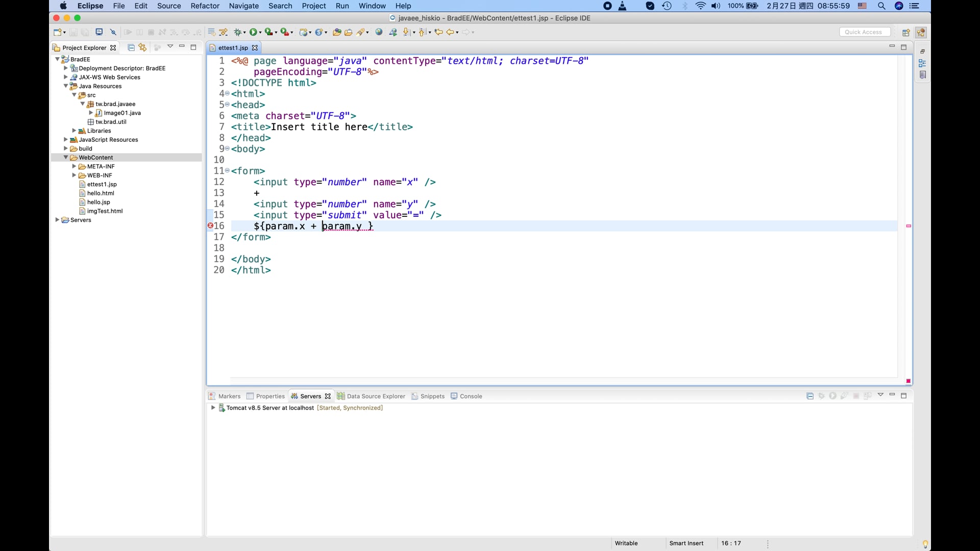
Task: Collapse the body tag fold on line 9
Action: [227, 149]
